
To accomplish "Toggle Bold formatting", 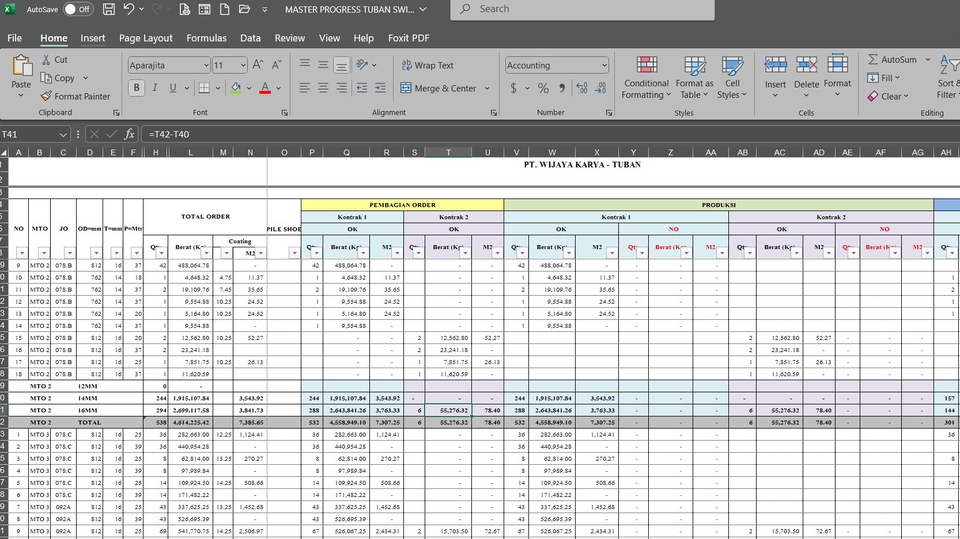I will click(137, 88).
